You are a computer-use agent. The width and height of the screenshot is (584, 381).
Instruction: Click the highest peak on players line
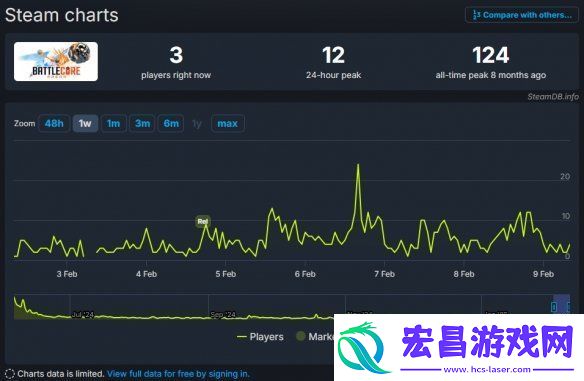(x=358, y=164)
